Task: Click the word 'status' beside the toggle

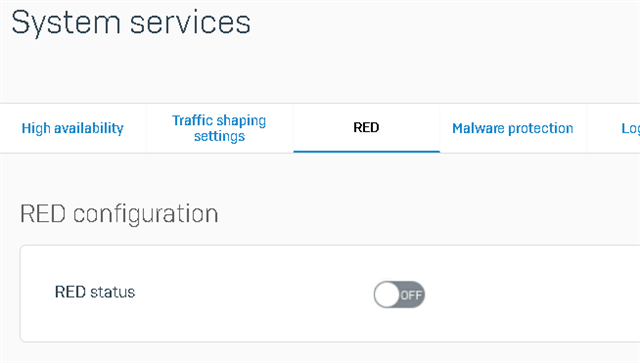Action: 112,292
